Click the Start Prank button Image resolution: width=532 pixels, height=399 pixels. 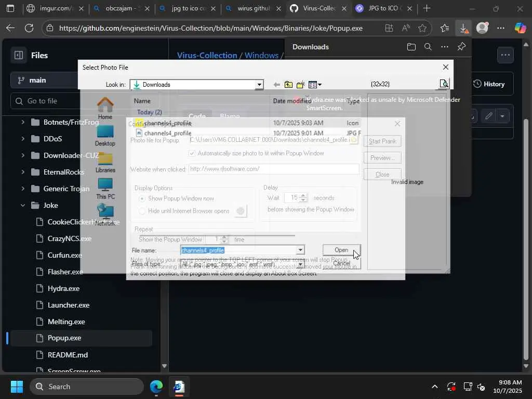pyautogui.click(x=382, y=141)
